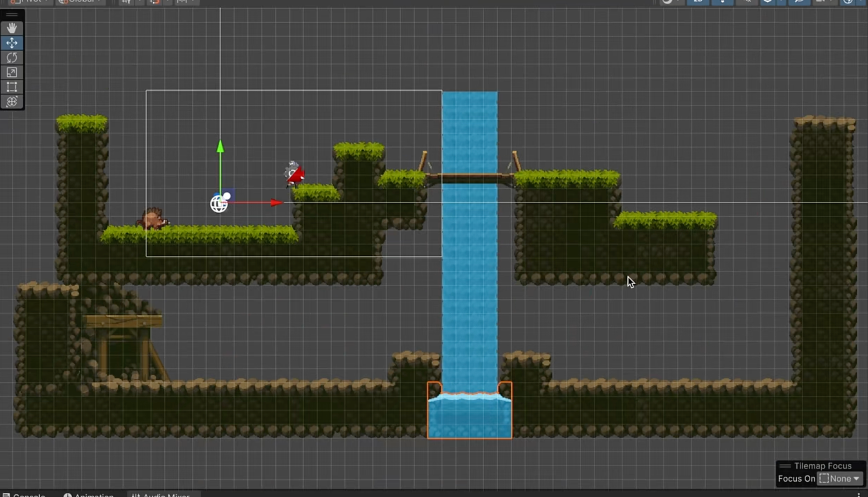Open the Focus On dropdown in Tilemap Focus
Image resolution: width=868 pixels, height=497 pixels.
point(840,478)
